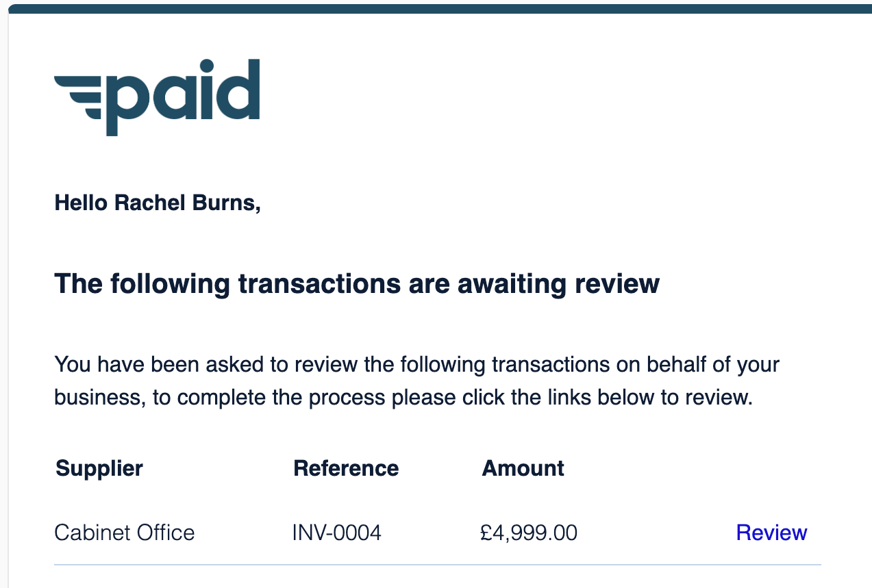Viewport: 872px width, 588px height.
Task: Select the Cabinet Office supplier name
Action: coord(125,533)
